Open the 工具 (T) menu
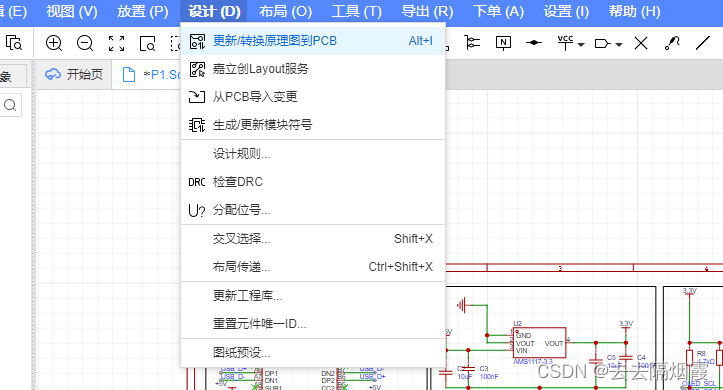 [x=357, y=11]
